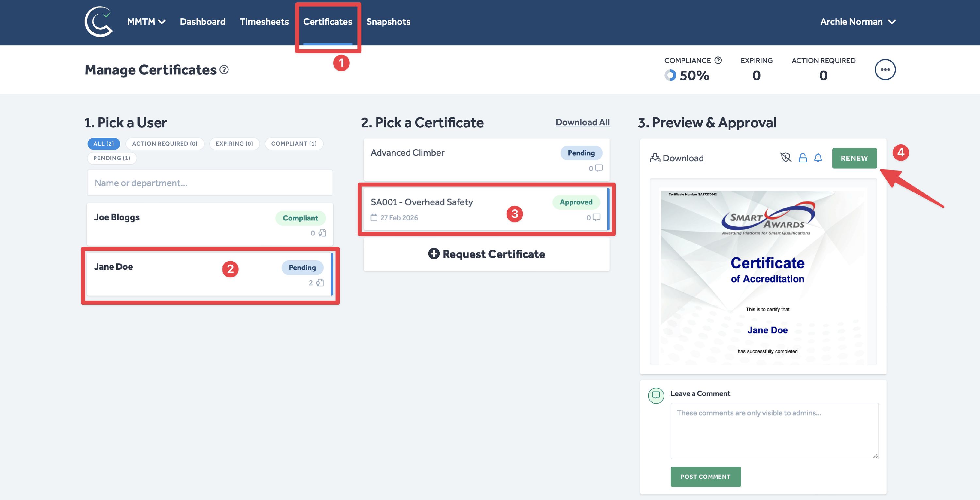Viewport: 980px width, 500px height.
Task: Switch to the Timesheets tab
Action: (264, 22)
